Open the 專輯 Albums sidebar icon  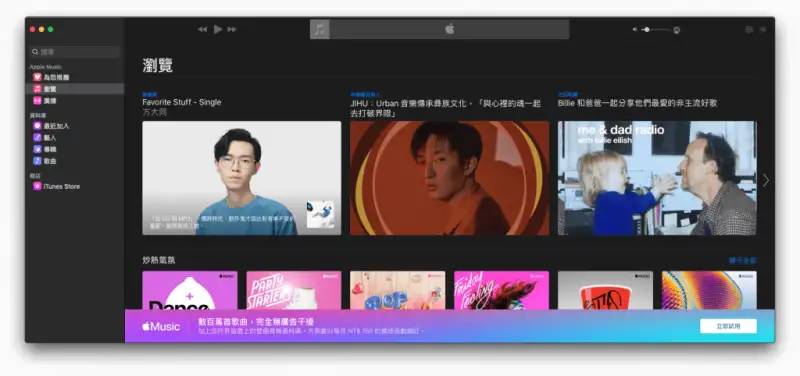pyautogui.click(x=37, y=149)
